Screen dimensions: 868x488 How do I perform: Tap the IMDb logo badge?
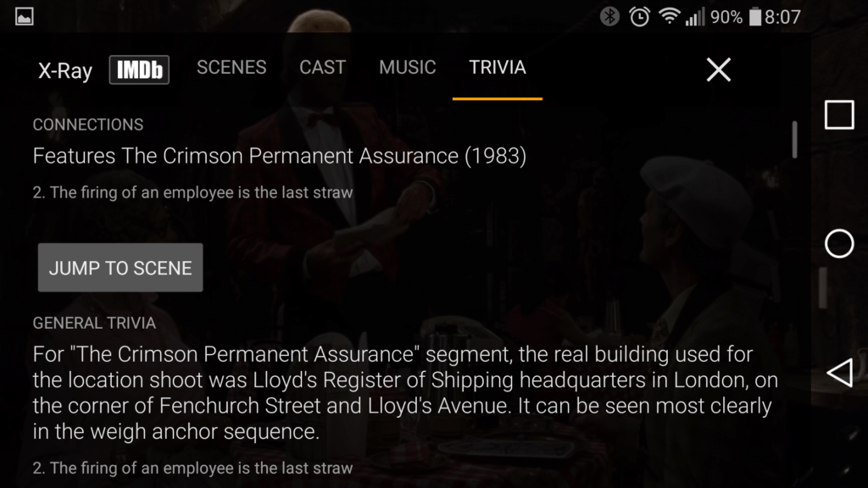(139, 69)
